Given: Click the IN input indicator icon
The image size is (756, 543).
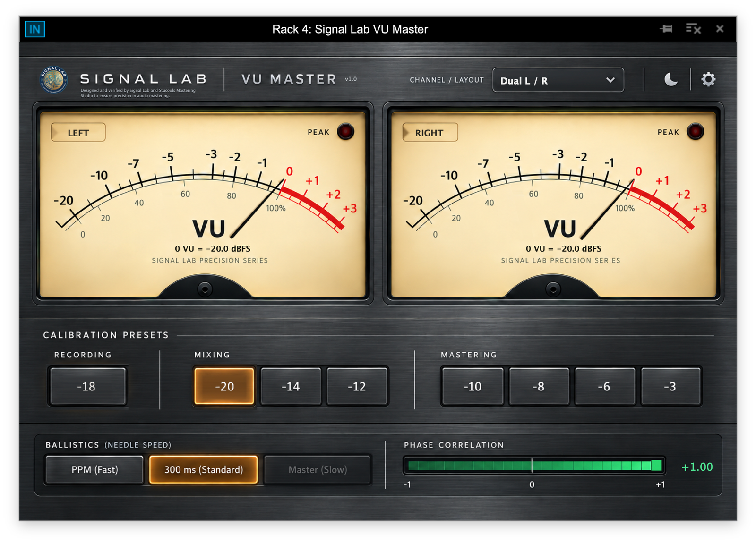Looking at the screenshot, I should [x=35, y=29].
